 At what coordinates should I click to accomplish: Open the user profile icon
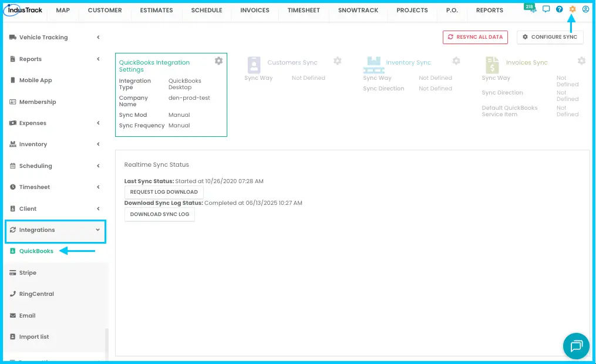pos(586,9)
